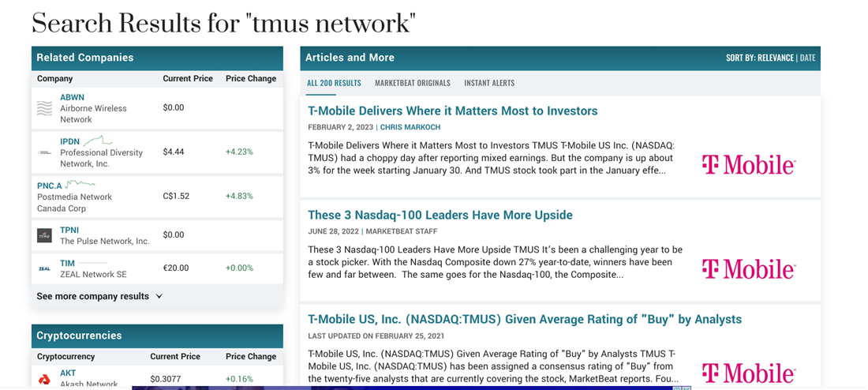
Task: Click AKT price $0.3077
Action: (166, 380)
